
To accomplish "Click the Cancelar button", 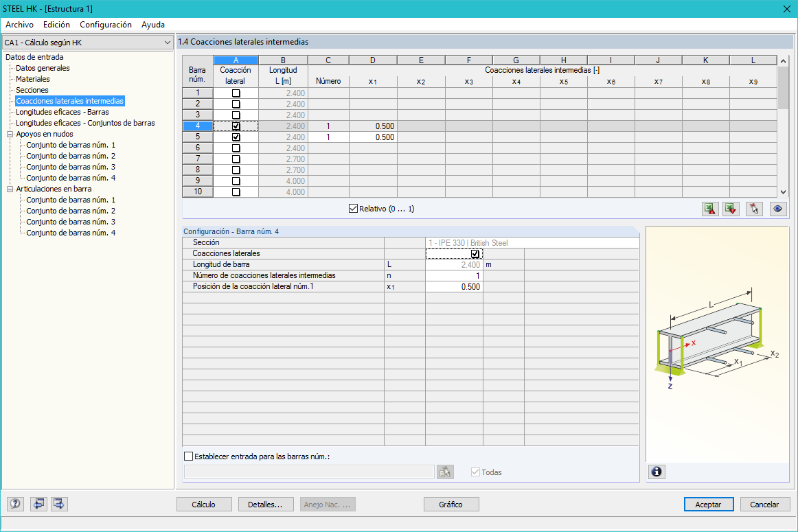I will (765, 505).
